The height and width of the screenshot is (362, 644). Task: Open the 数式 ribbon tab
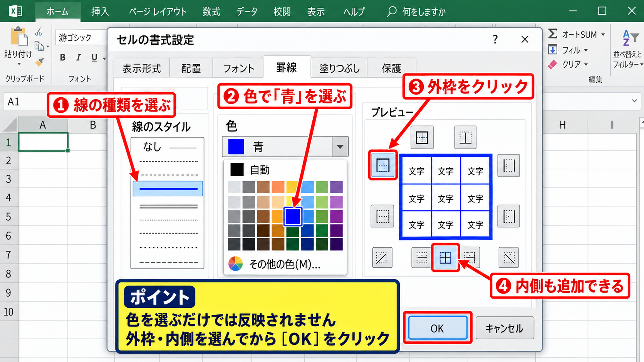click(211, 12)
